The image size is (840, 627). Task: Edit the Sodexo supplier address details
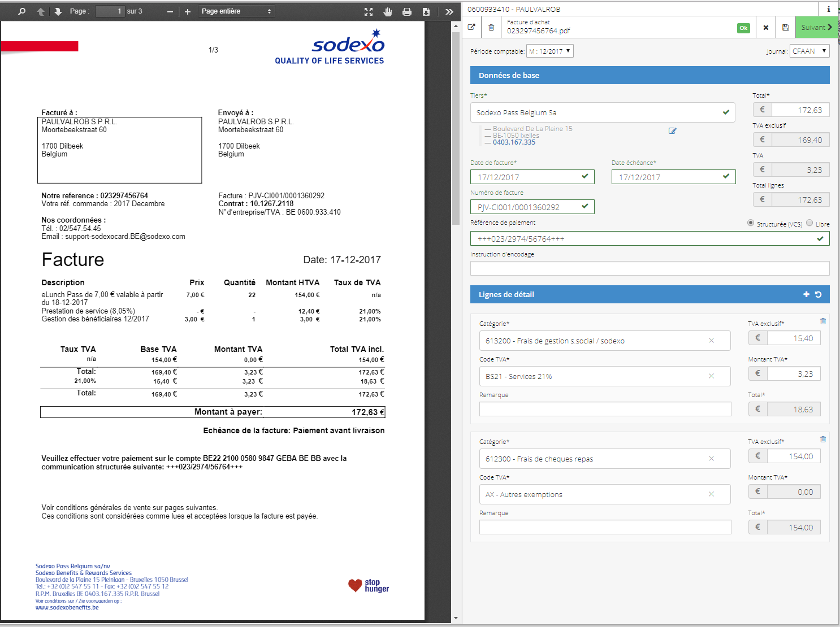[673, 130]
